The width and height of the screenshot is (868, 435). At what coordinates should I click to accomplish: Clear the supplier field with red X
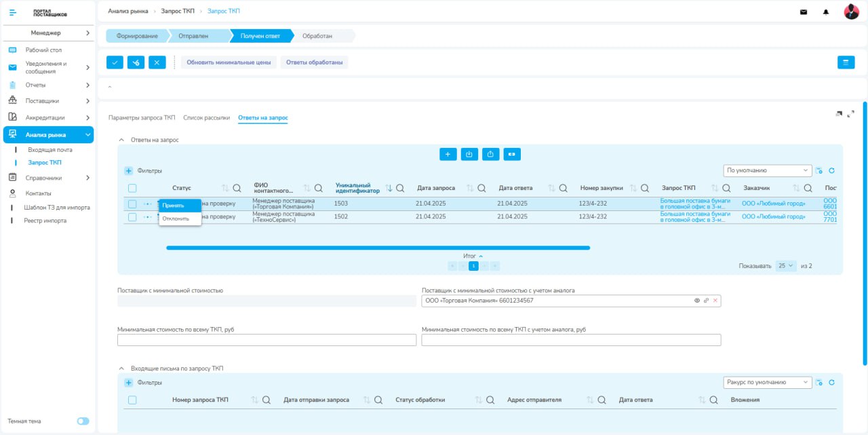coord(715,301)
